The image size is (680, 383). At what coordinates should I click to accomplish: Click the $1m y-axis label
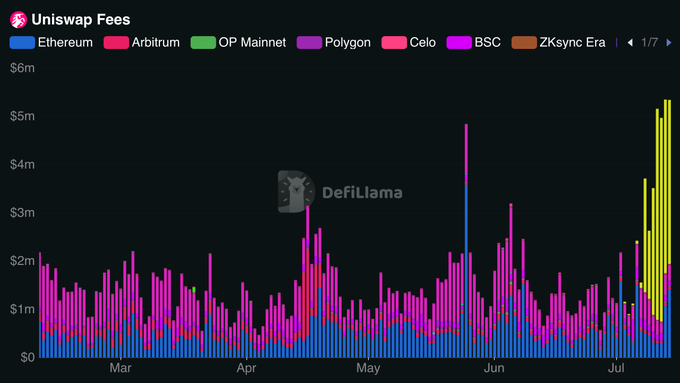coord(22,309)
